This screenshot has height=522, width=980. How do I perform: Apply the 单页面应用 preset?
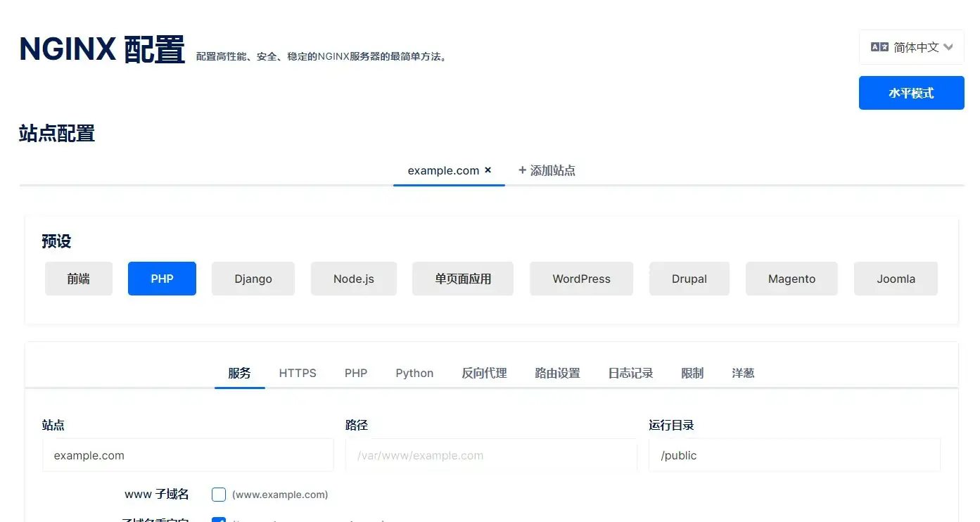click(462, 279)
